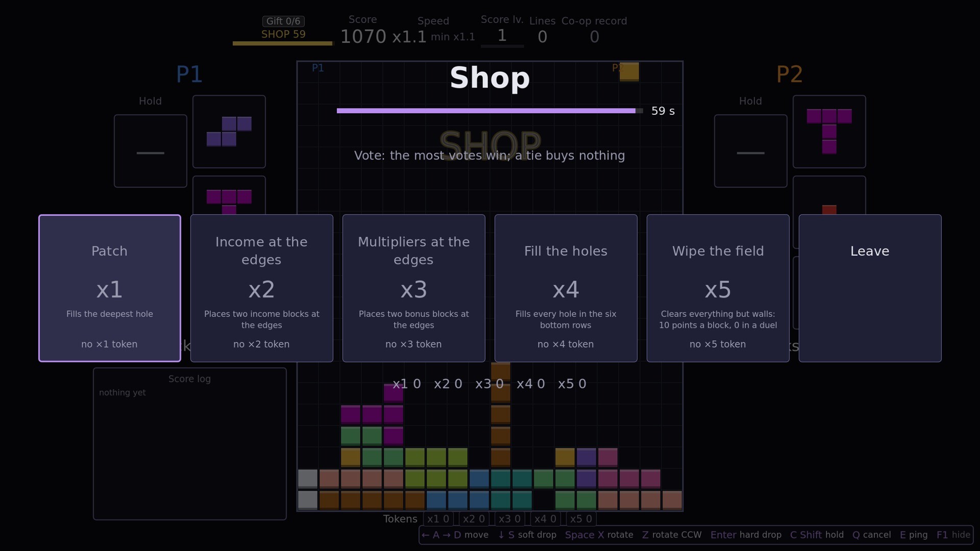980x551 pixels.
Task: Click the x3 0 token slot in Tokens bar
Action: click(x=509, y=519)
